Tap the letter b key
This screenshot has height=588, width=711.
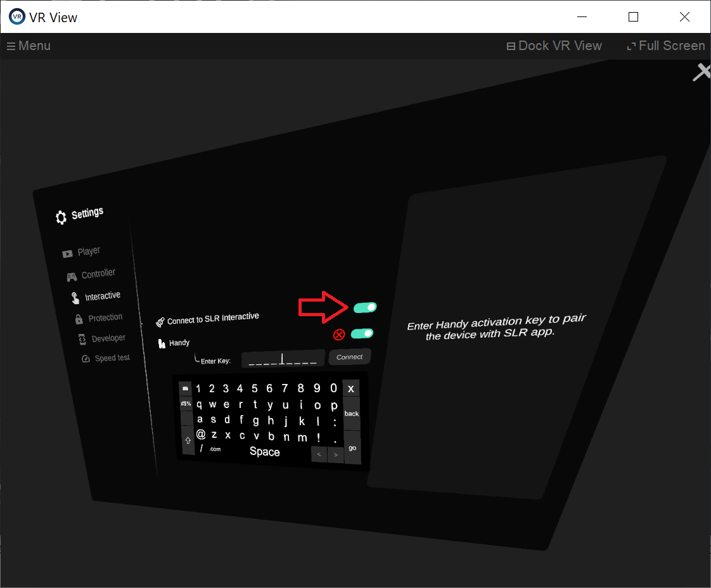click(271, 436)
